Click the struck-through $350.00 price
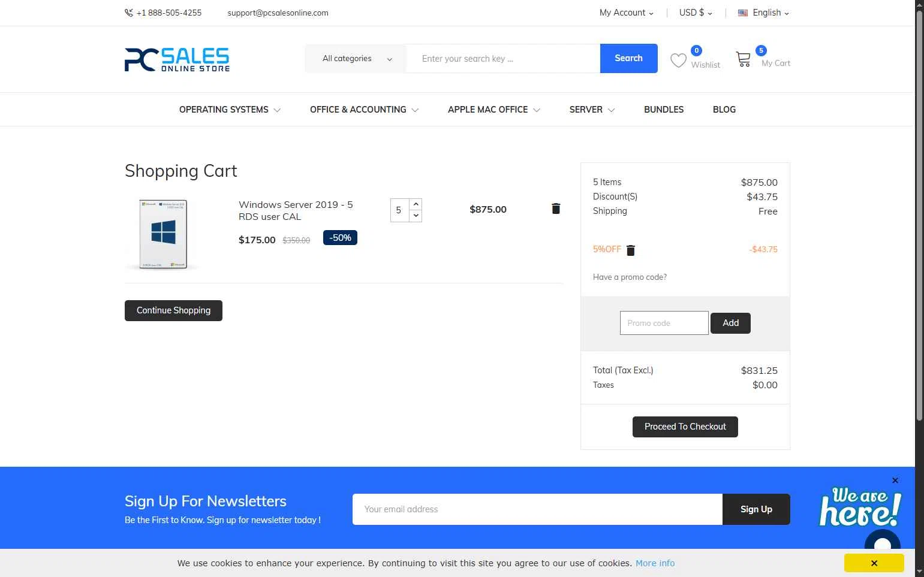This screenshot has width=924, height=577. [x=296, y=240]
